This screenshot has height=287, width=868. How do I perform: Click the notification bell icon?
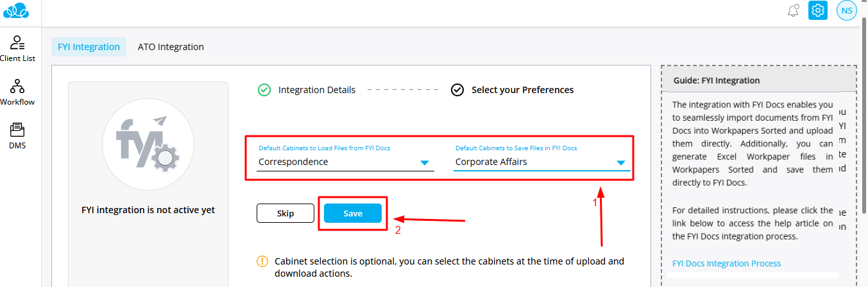click(x=794, y=11)
